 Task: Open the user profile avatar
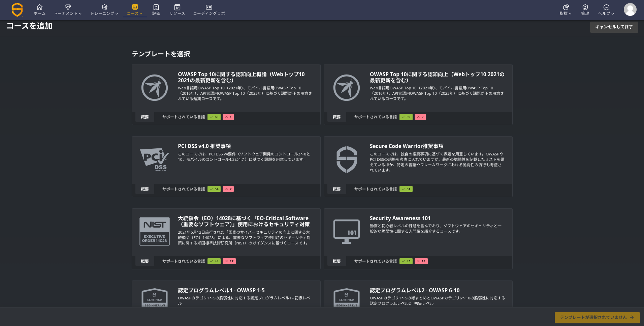(630, 9)
